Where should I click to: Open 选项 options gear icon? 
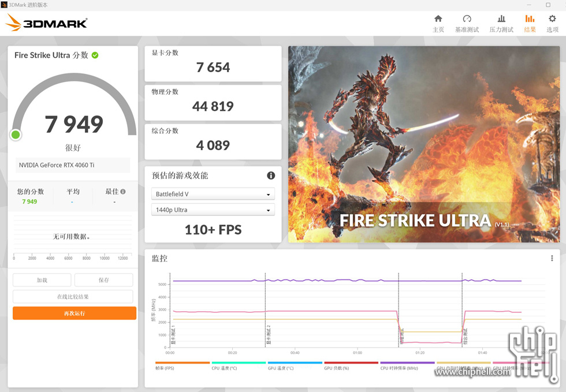pos(552,19)
